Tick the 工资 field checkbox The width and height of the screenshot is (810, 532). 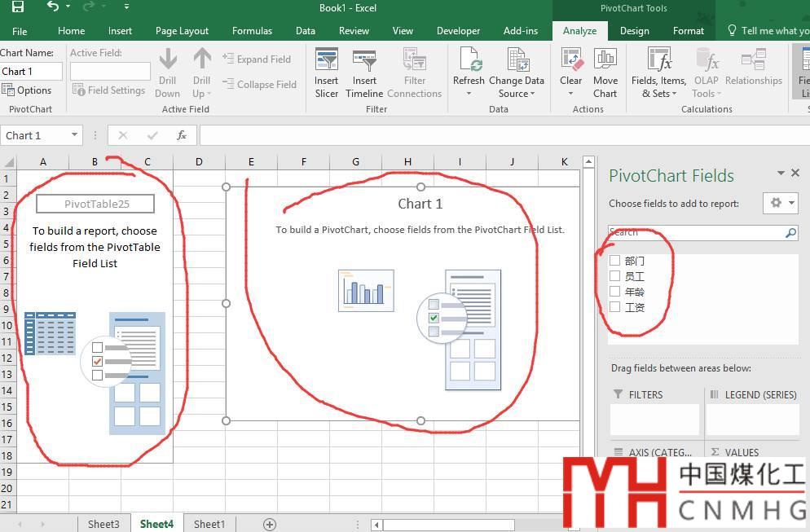click(615, 307)
